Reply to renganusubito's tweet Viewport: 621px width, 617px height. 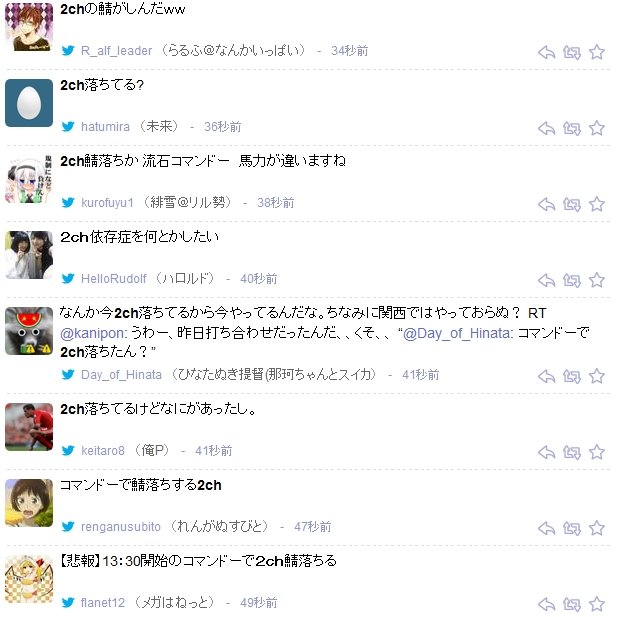point(546,528)
